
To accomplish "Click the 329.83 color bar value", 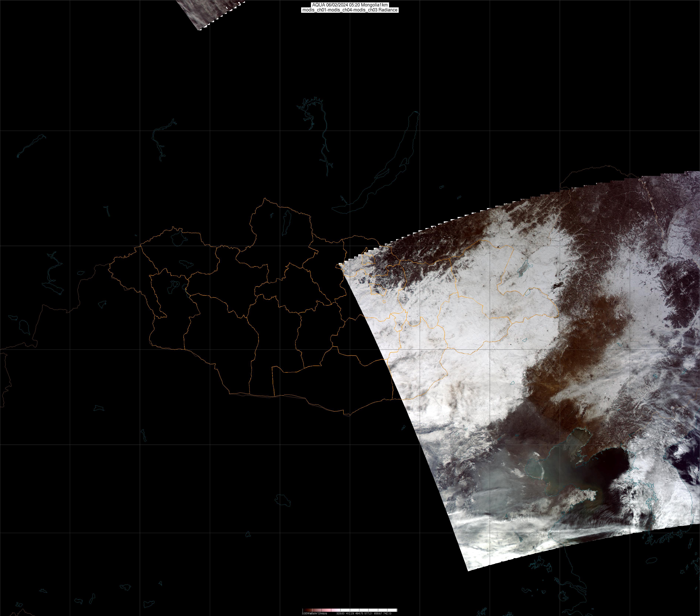I will click(340, 613).
